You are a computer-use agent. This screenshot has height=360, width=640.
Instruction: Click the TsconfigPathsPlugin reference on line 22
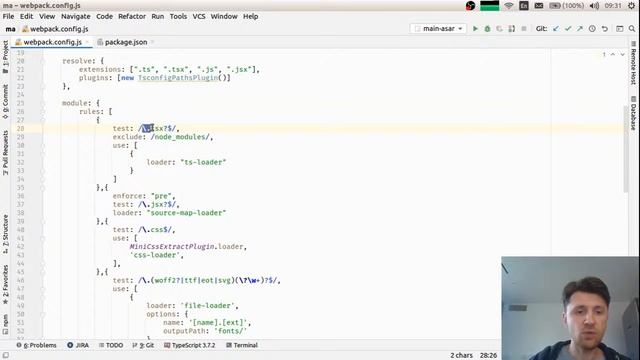[178, 78]
